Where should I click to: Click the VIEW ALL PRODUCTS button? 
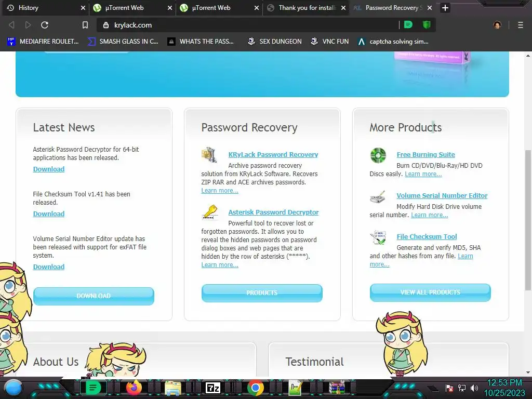click(x=430, y=292)
